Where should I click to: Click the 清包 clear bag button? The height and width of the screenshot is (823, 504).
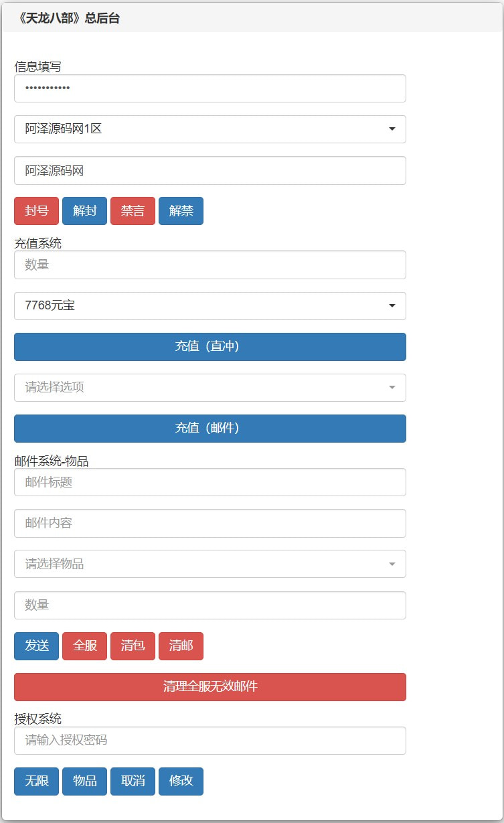pyautogui.click(x=133, y=646)
